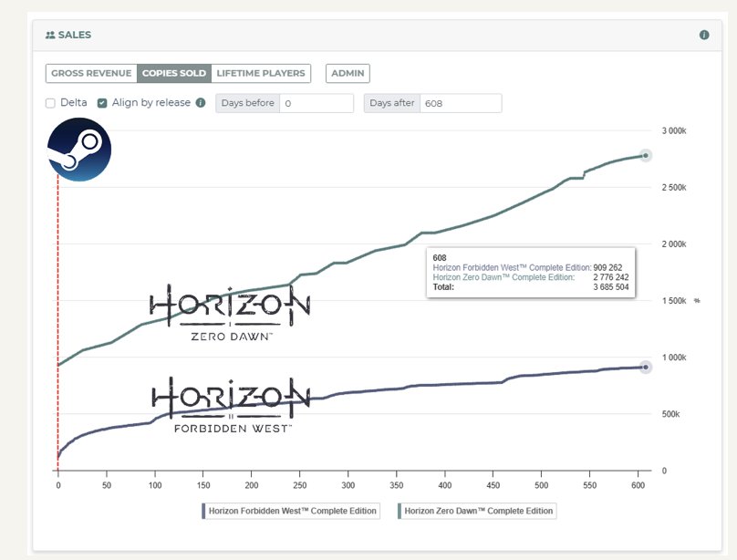Edit the Days before input field
737x560 pixels.
[x=317, y=103]
